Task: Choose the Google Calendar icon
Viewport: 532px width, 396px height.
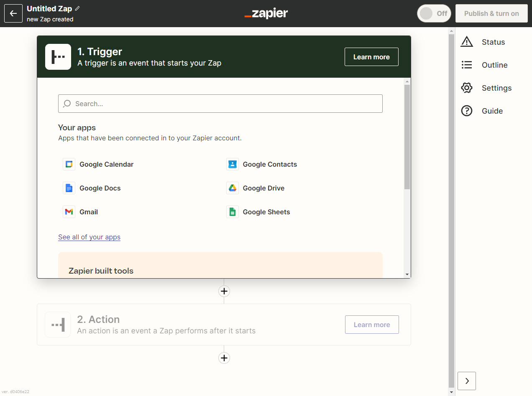Action: (69, 164)
